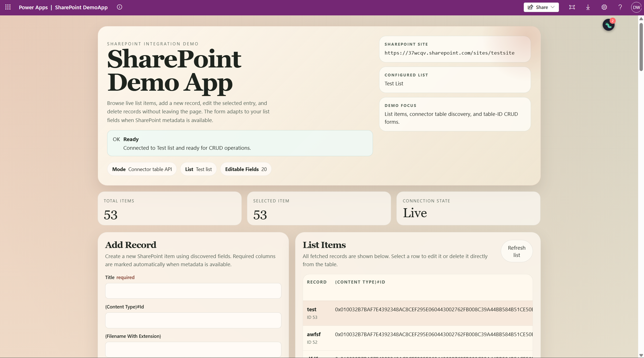Select the Editable Fields 20 chip
This screenshot has width=644, height=358.
click(246, 169)
